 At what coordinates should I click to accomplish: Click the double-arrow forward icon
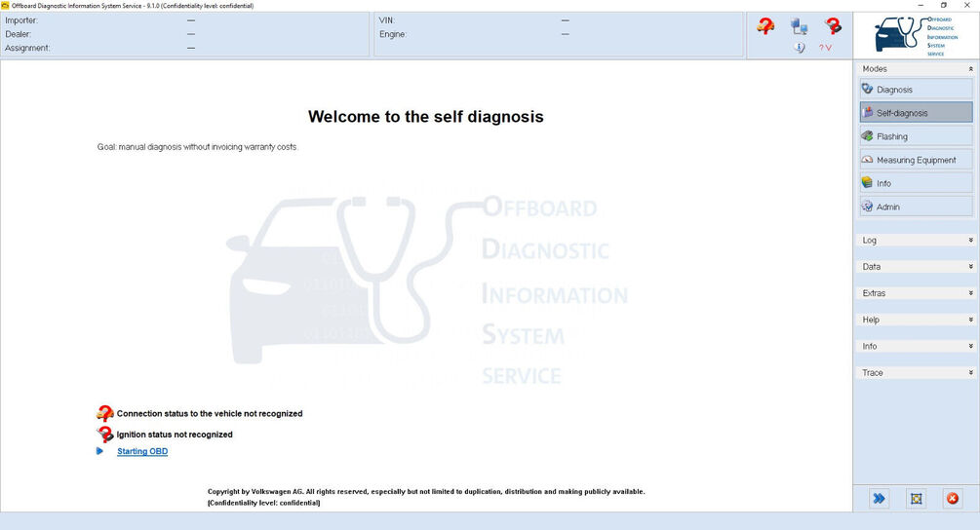pyautogui.click(x=879, y=498)
